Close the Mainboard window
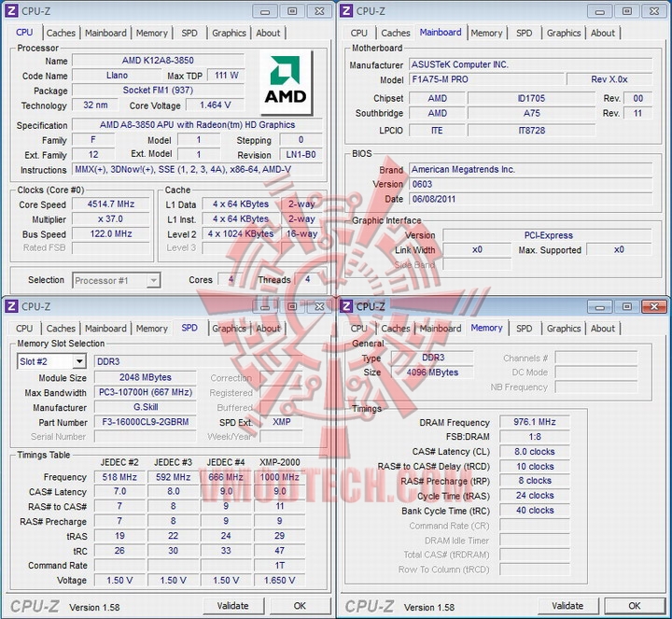672x619 pixels. (654, 11)
